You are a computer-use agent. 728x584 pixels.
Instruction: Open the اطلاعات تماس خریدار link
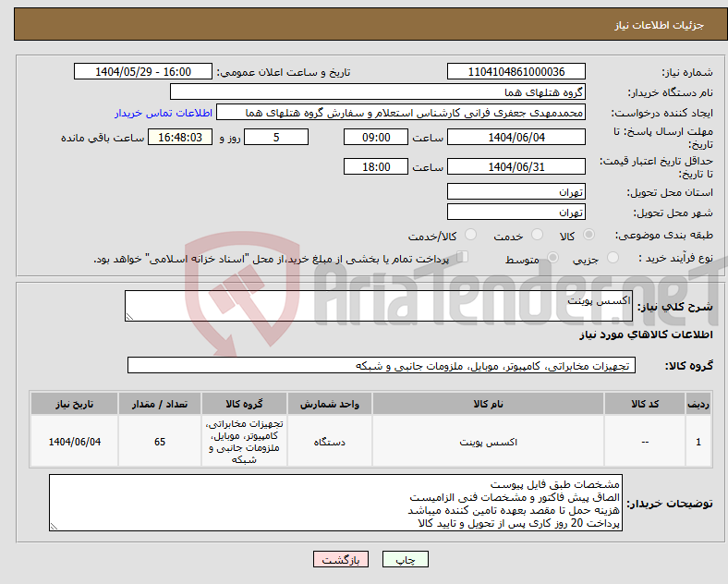point(164,113)
